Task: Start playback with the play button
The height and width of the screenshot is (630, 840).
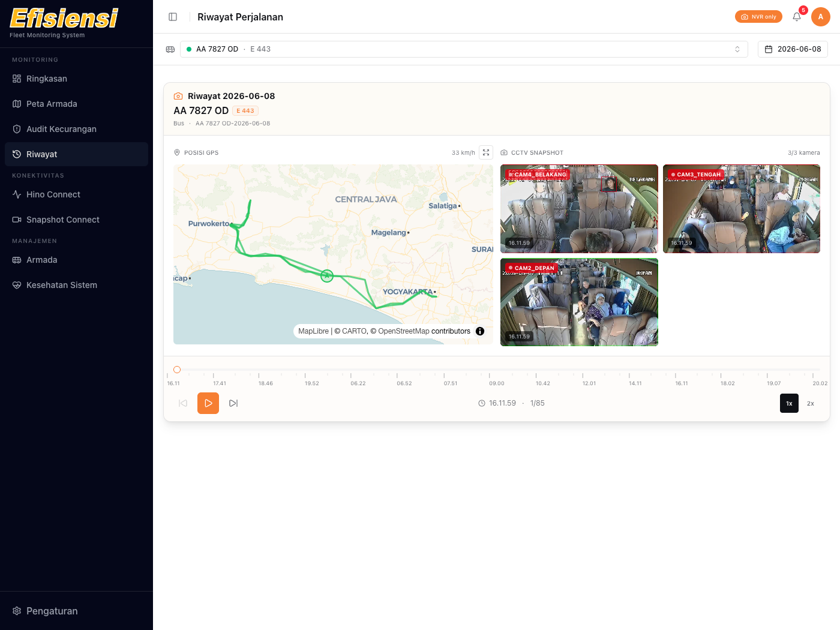Action: click(x=208, y=403)
